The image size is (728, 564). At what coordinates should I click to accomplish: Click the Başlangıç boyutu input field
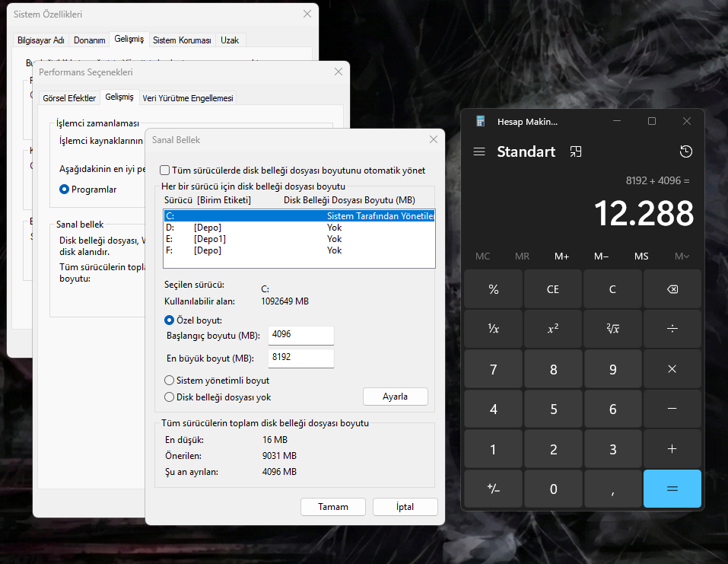[300, 335]
